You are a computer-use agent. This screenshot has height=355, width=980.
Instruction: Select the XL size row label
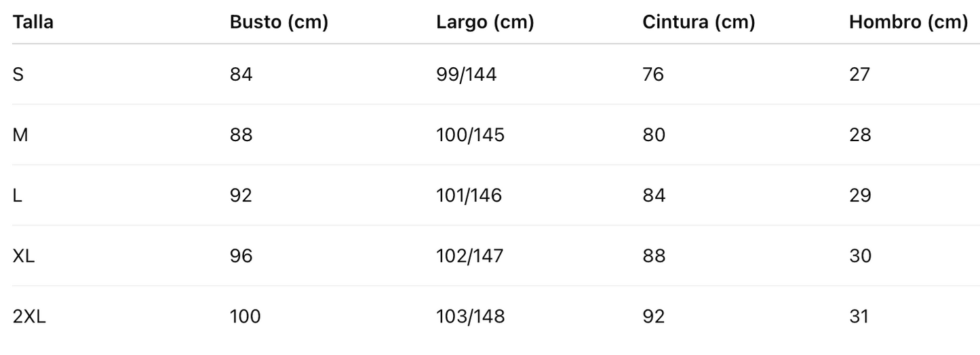[24, 256]
